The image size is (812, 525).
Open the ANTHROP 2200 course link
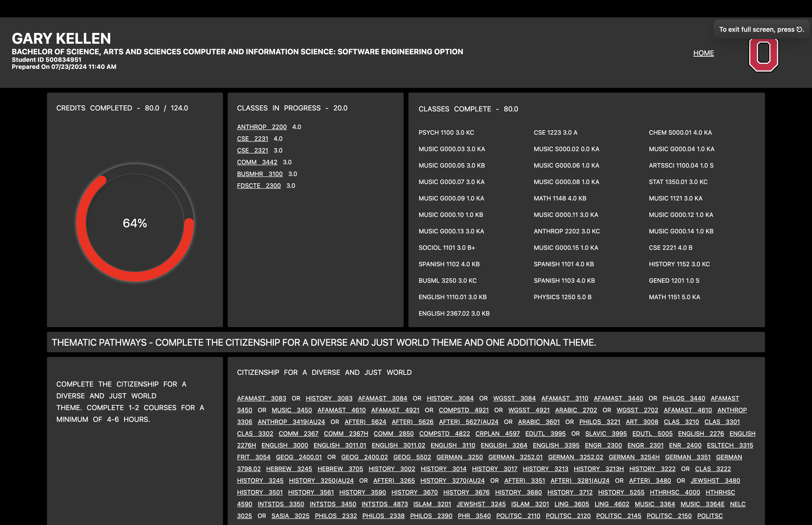click(x=262, y=127)
